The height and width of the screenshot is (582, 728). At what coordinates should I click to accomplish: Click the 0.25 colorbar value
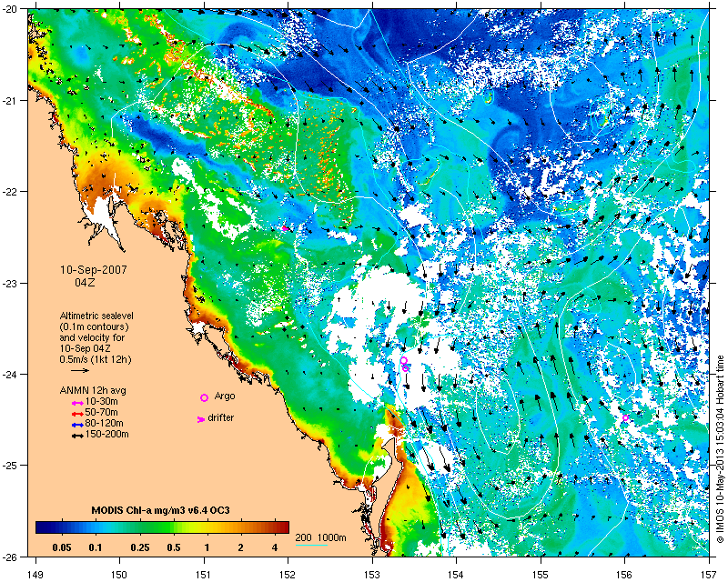[x=140, y=547]
